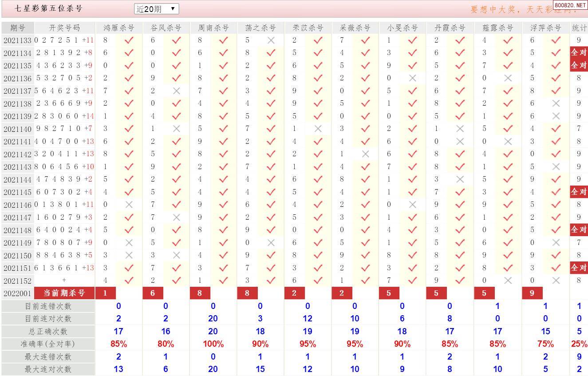Click the red current kill number 9 under 浮萍杀号
The height and width of the screenshot is (376, 588).
[532, 293]
